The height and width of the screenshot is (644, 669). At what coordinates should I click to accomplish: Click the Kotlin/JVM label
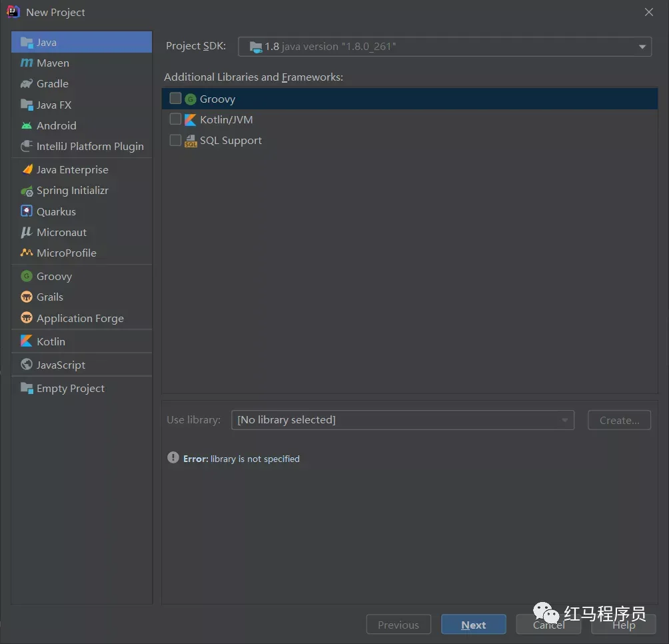226,120
